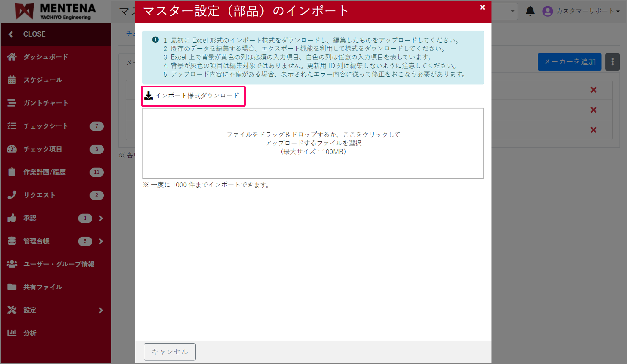Open the vertical dots options menu
This screenshot has width=627, height=364.
612,62
